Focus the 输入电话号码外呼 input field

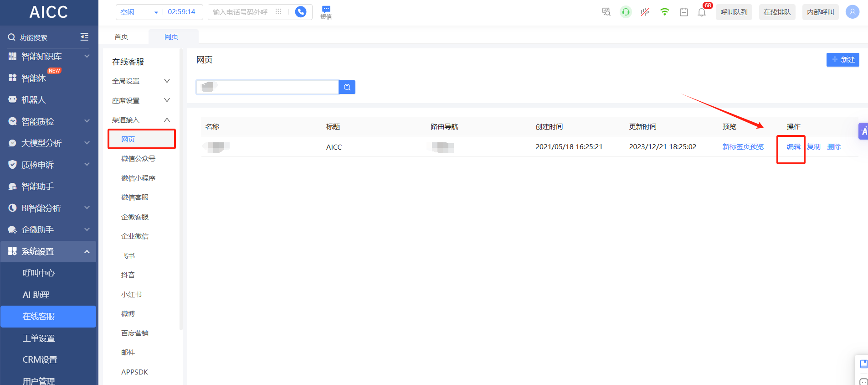click(240, 12)
